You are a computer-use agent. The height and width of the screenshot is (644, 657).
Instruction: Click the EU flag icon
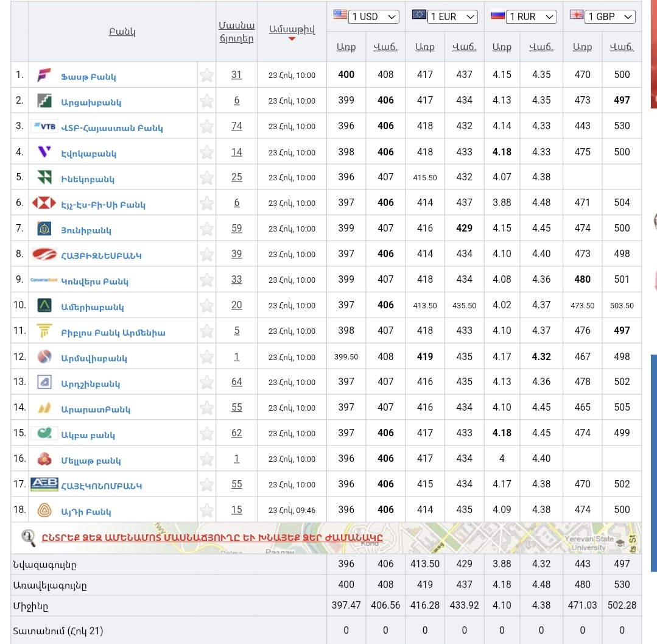pyautogui.click(x=418, y=15)
